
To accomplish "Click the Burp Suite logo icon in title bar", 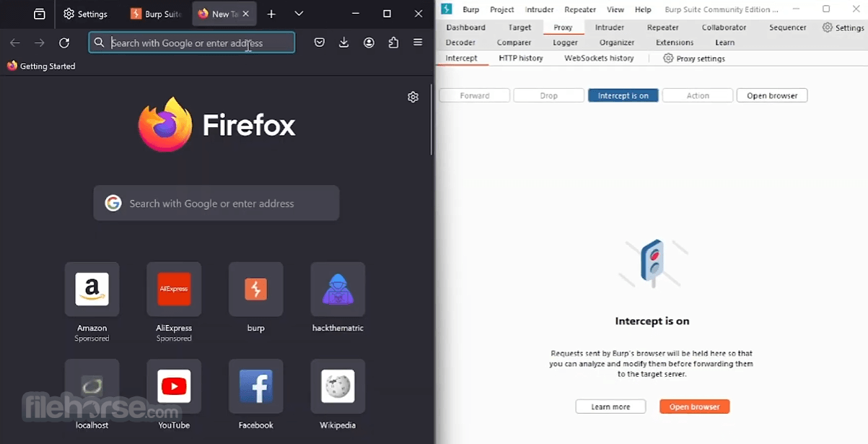I will [x=447, y=9].
